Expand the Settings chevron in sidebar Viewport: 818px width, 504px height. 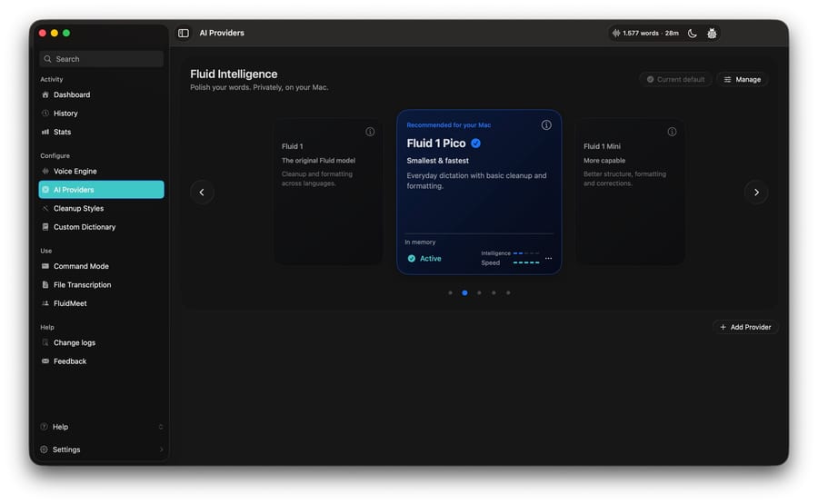161,450
